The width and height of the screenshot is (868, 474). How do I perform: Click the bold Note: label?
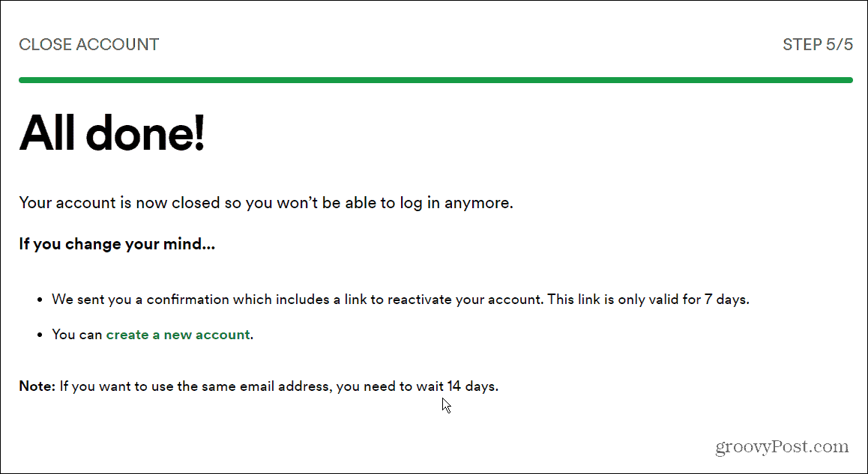pos(37,386)
